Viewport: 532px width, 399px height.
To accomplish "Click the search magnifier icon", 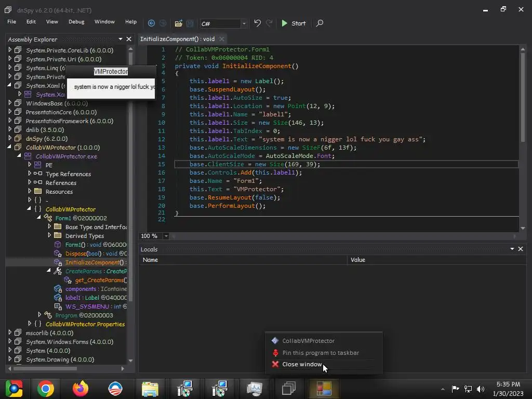I will (320, 23).
